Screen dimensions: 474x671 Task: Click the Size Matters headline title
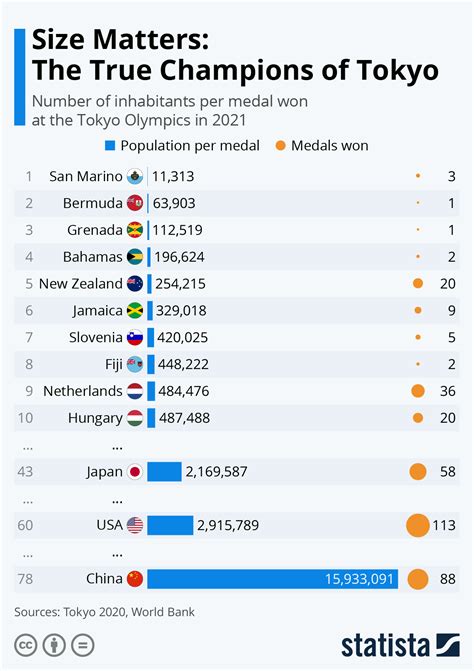point(235,55)
